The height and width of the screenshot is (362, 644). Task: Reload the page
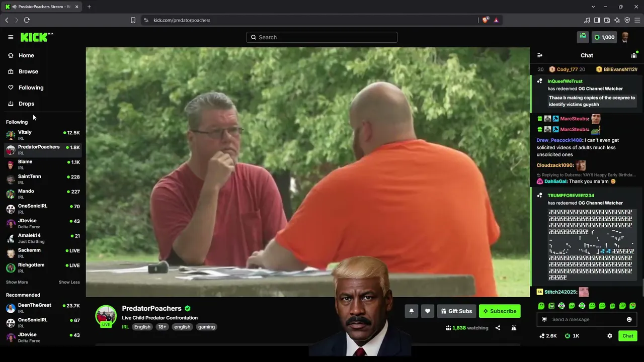(x=27, y=20)
